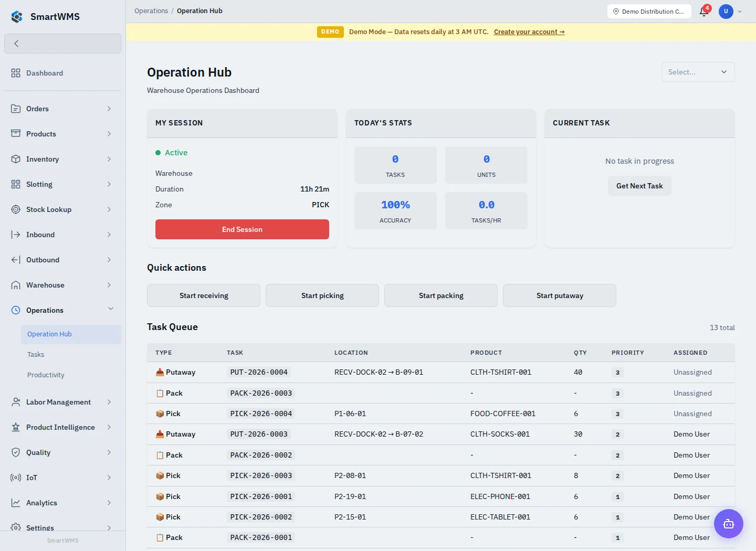Open the Operation Hub submenu item
The image size is (756, 551).
[71, 334]
